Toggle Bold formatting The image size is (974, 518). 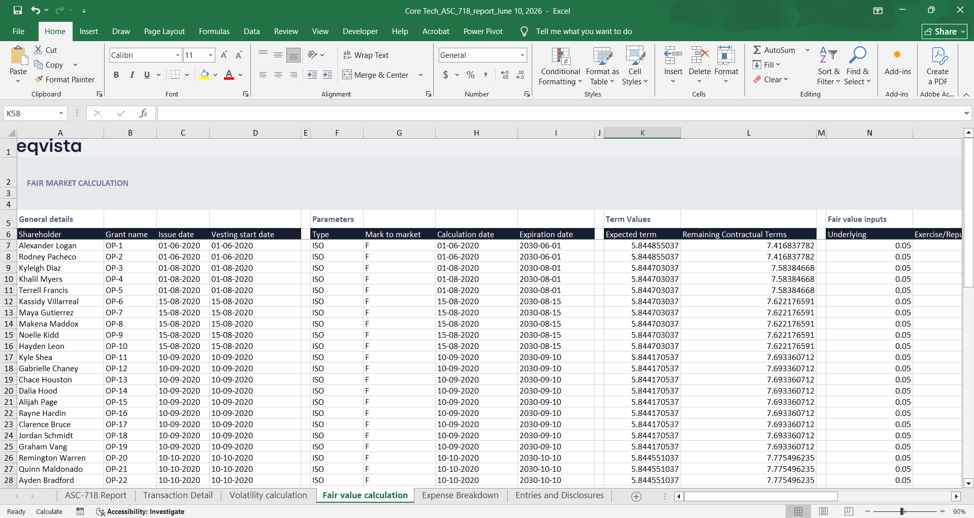[116, 75]
